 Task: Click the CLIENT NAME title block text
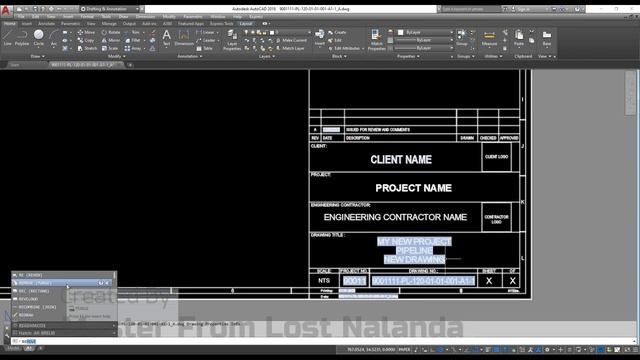pos(401,160)
